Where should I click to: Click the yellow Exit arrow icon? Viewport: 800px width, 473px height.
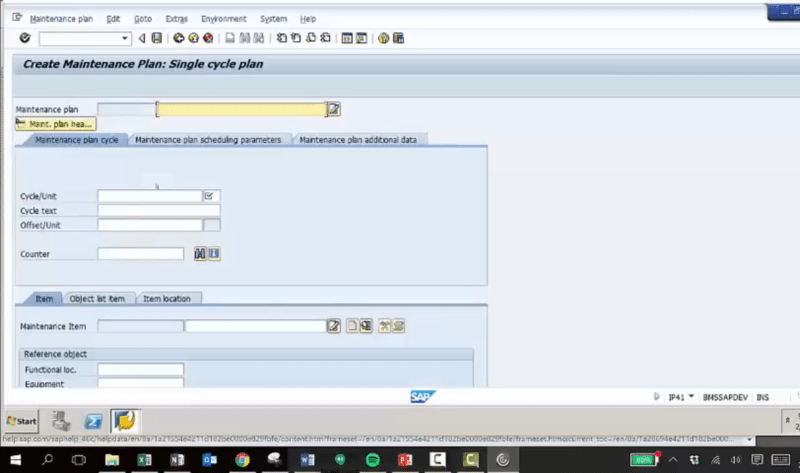point(193,38)
